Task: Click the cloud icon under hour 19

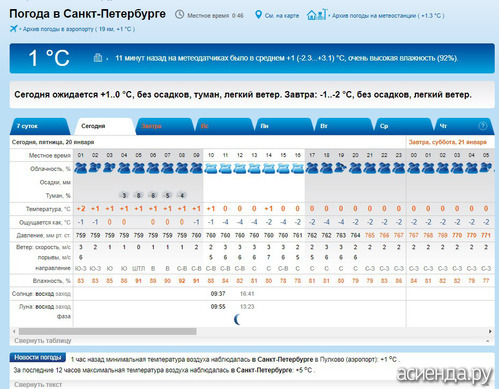Action: point(341,168)
